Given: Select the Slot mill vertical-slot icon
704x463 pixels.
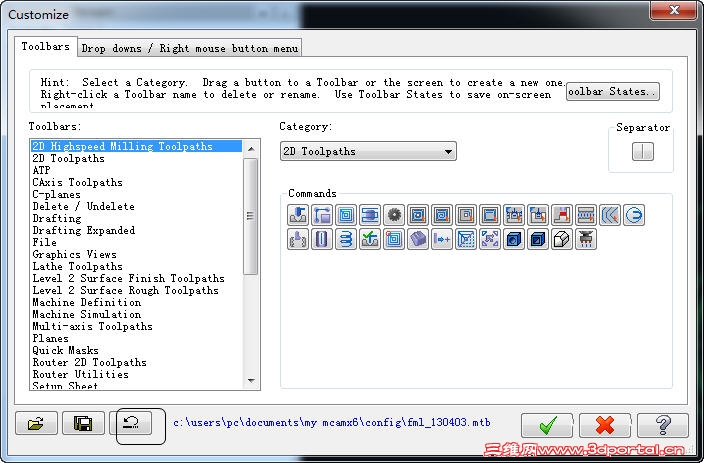Looking at the screenshot, I should (322, 239).
